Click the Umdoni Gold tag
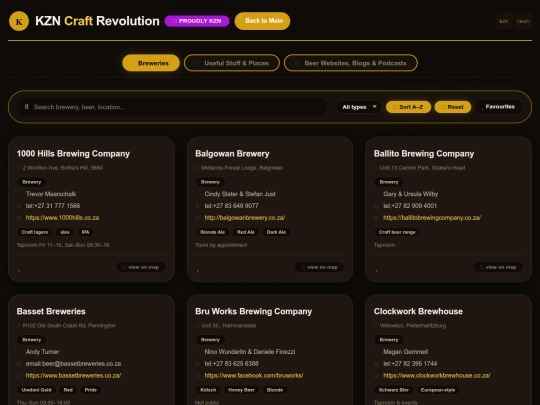The width and height of the screenshot is (540, 405). click(36, 390)
